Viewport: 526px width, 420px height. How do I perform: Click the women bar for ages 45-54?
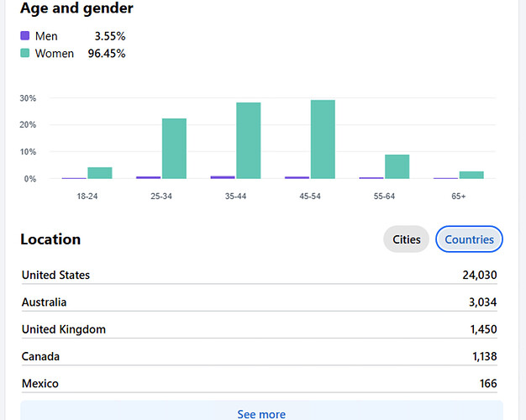tap(323, 139)
